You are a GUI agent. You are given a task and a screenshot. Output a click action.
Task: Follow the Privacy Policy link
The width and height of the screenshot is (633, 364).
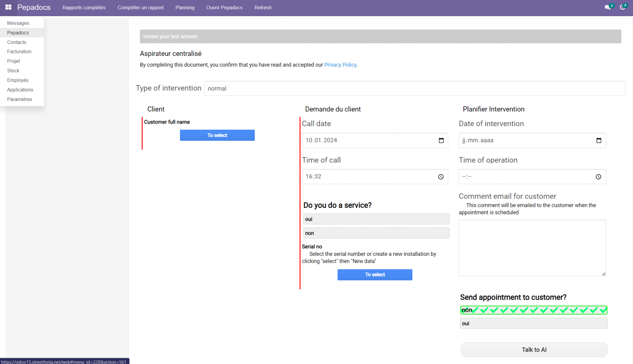340,65
